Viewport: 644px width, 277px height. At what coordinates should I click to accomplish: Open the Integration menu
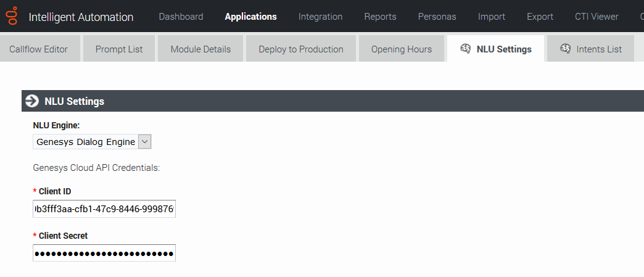point(320,17)
